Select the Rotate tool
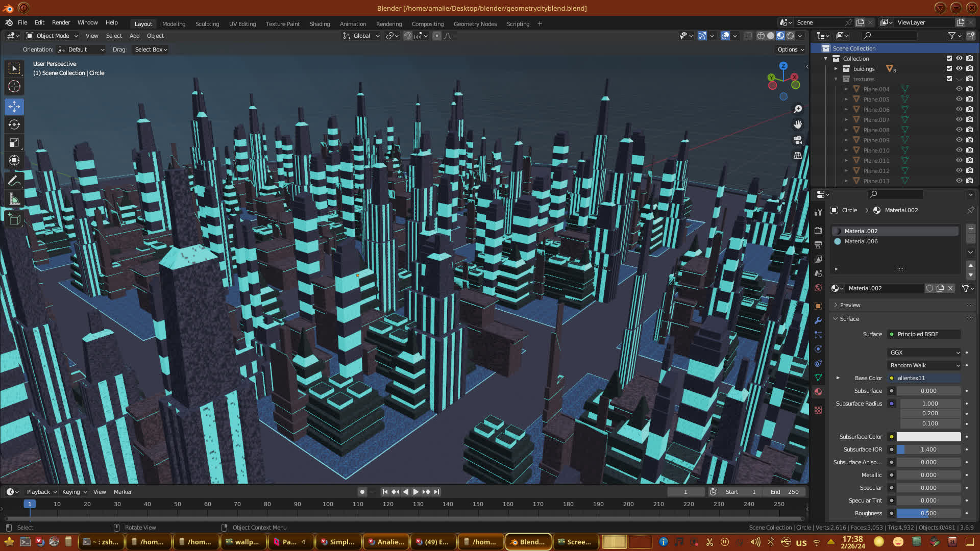Viewport: 980px width, 551px height. pos(14,124)
